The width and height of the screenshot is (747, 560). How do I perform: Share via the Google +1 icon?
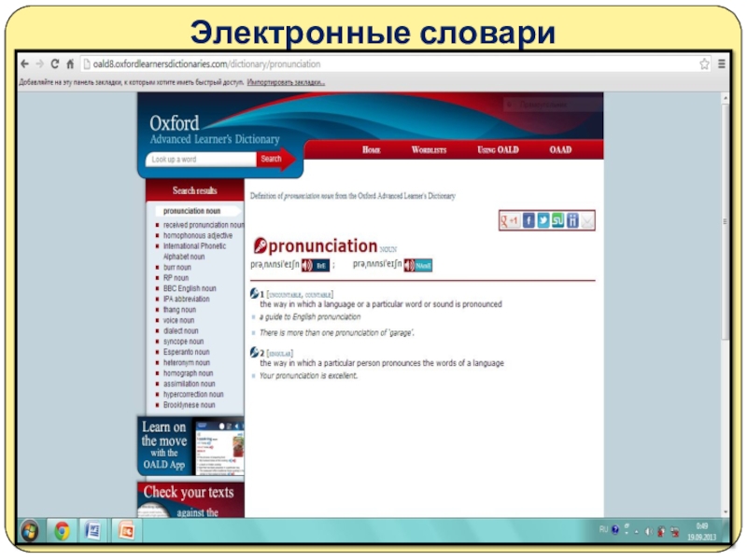tap(510, 220)
